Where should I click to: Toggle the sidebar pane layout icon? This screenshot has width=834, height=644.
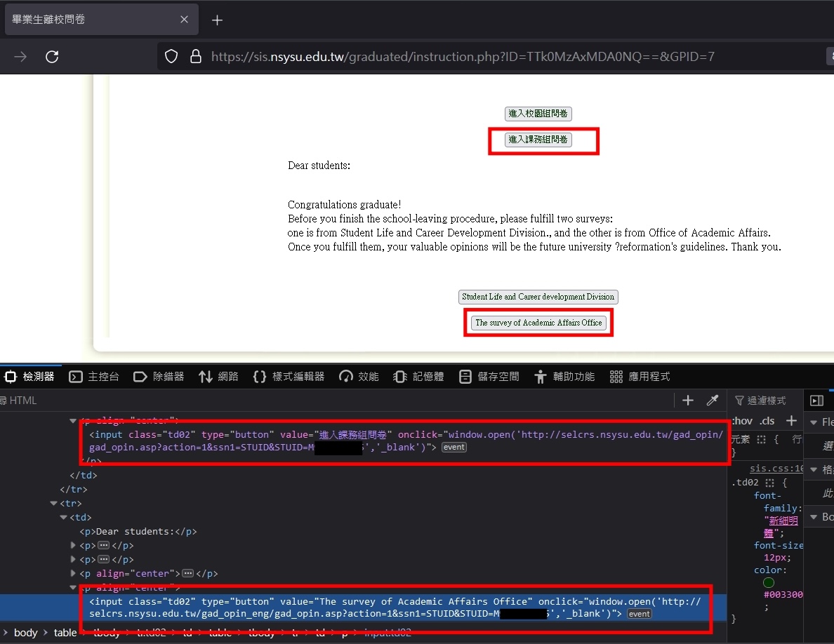pos(817,401)
